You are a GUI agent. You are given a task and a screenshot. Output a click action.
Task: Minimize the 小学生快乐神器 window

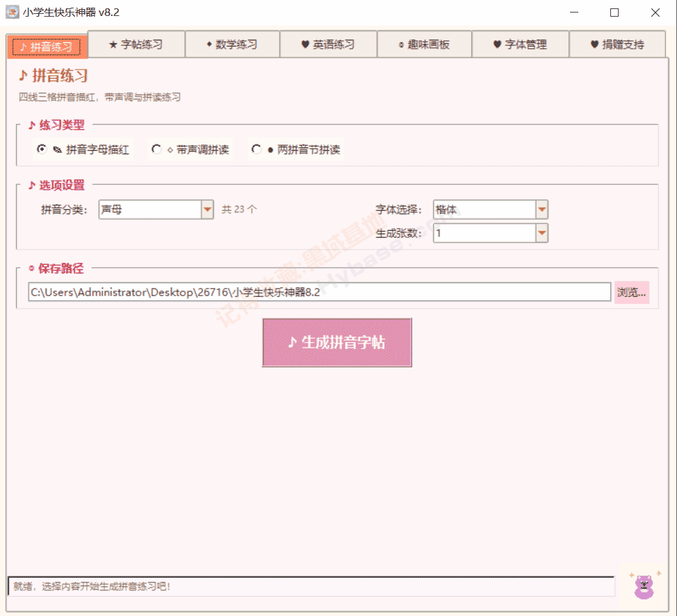coord(574,13)
